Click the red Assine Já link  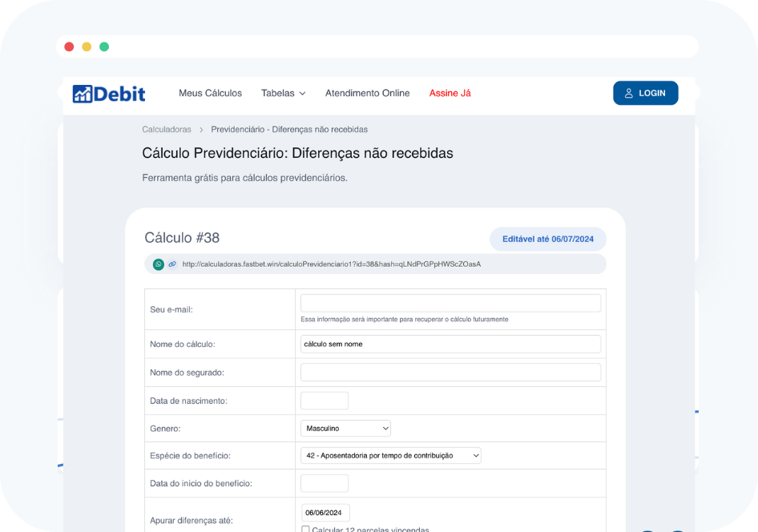coord(450,93)
